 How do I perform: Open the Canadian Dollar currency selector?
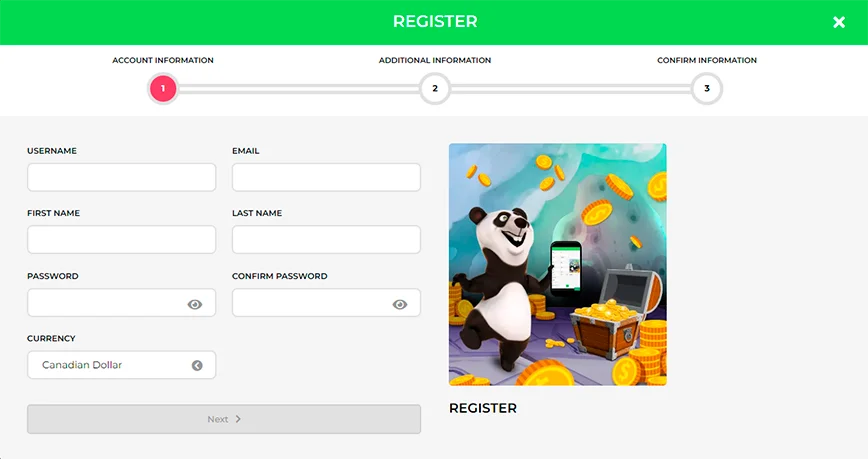(121, 365)
